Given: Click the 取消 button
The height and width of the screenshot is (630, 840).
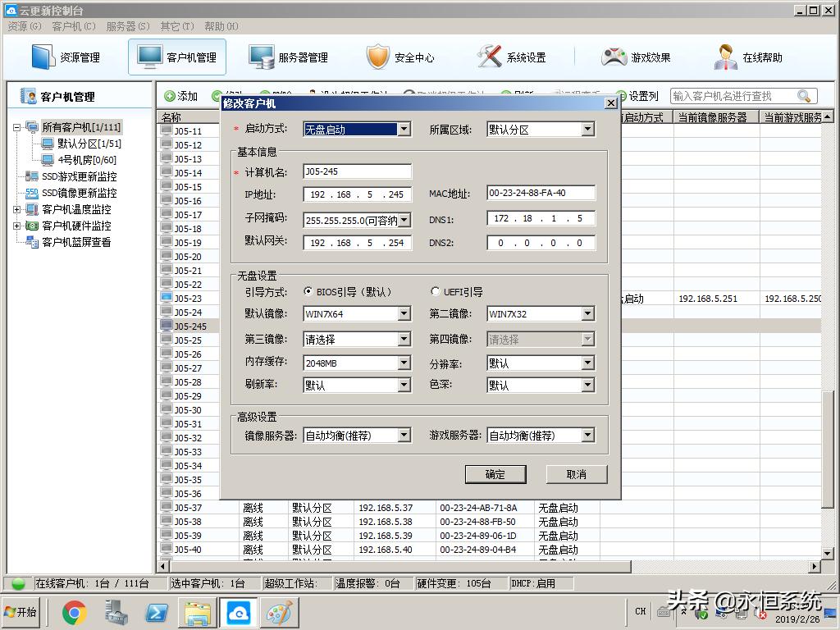Looking at the screenshot, I should pos(577,474).
